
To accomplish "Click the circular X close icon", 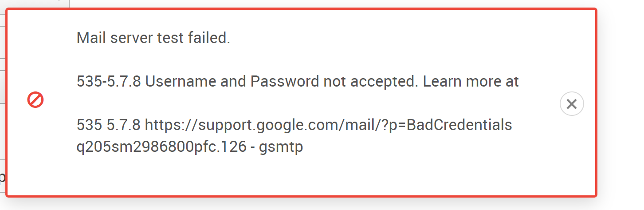I will [572, 104].
